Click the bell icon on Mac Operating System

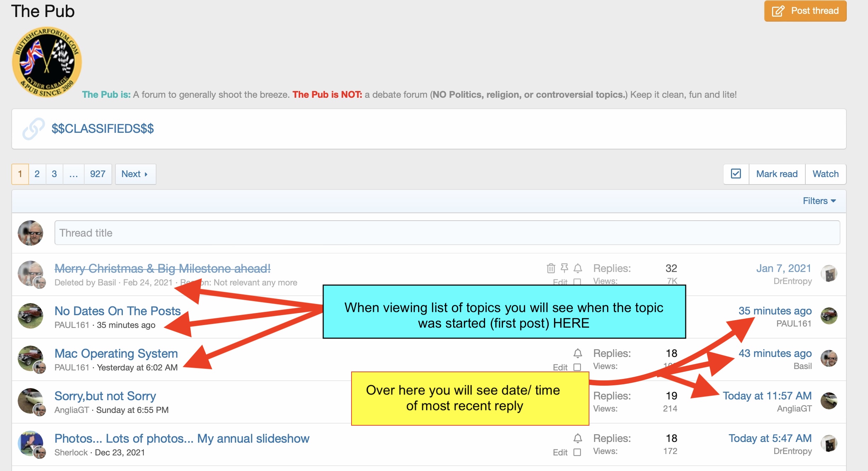coord(578,353)
